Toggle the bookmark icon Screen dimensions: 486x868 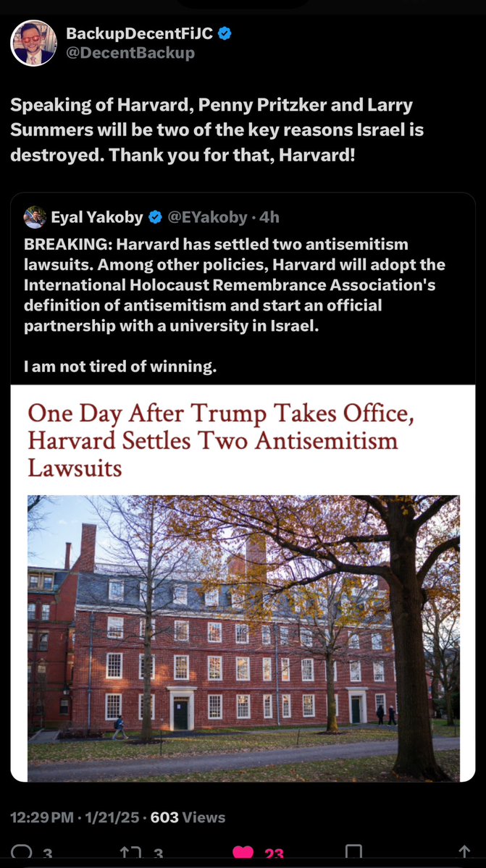(x=353, y=854)
